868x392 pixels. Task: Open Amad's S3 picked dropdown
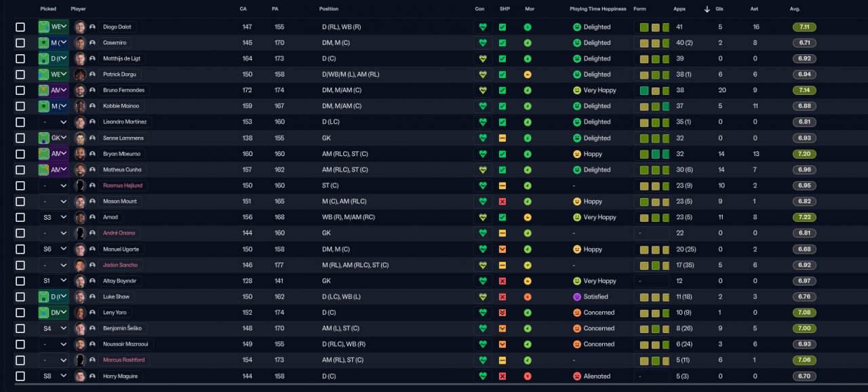point(54,217)
